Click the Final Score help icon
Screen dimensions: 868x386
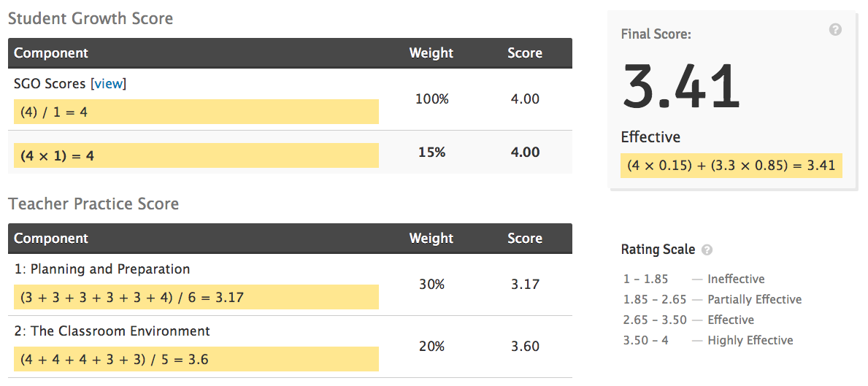pyautogui.click(x=835, y=30)
